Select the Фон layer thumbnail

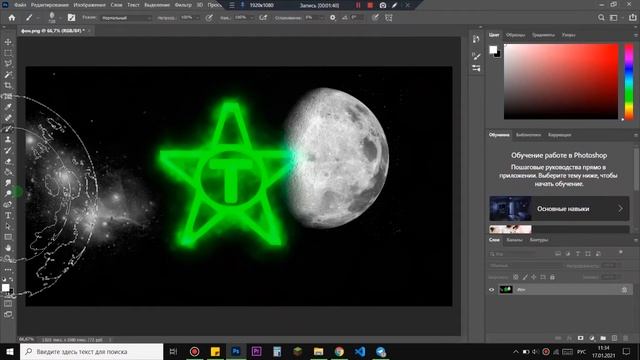click(506, 289)
